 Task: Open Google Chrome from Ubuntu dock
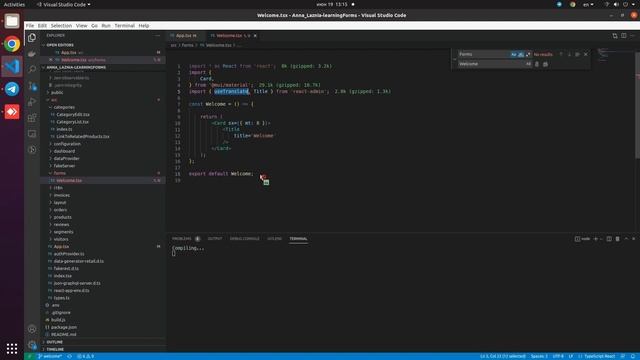coord(12,44)
